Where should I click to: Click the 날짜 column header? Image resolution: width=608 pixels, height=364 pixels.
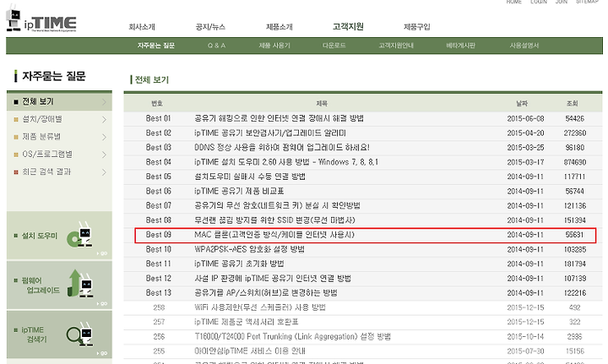click(x=522, y=104)
